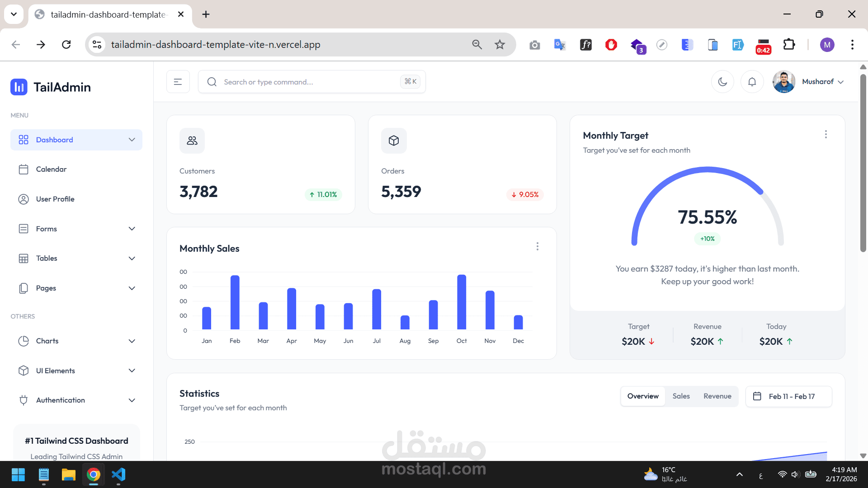Expand the Tables sidebar section

[x=47, y=258]
